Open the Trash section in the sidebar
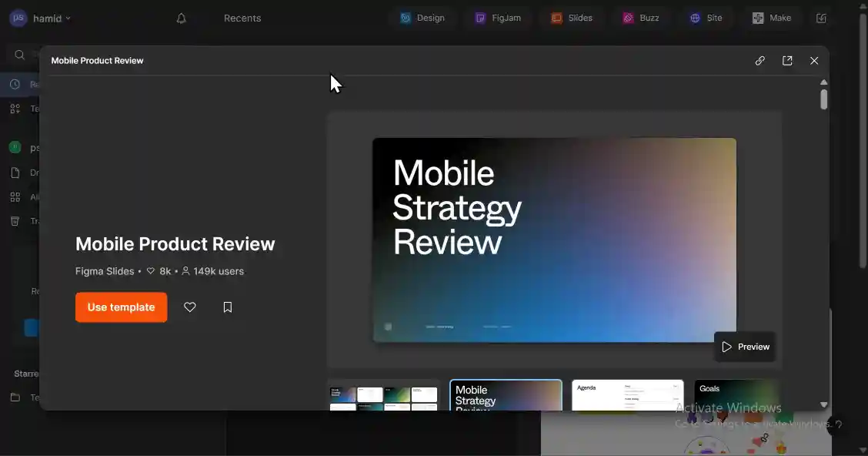 [x=15, y=221]
